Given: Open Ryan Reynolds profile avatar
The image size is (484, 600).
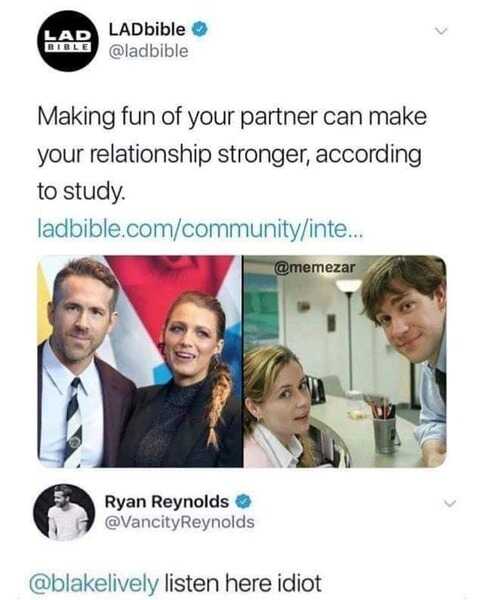Looking at the screenshot, I should (x=64, y=513).
